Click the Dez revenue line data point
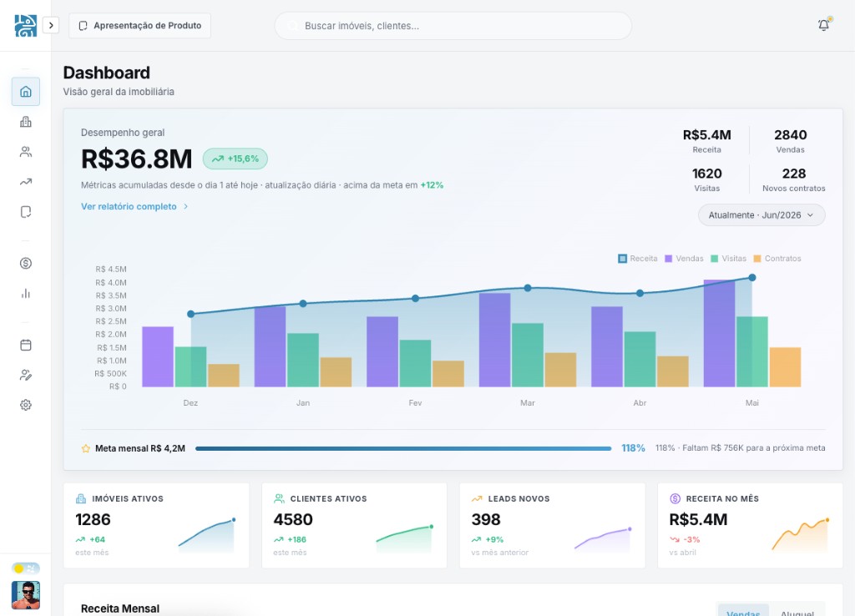 (191, 314)
